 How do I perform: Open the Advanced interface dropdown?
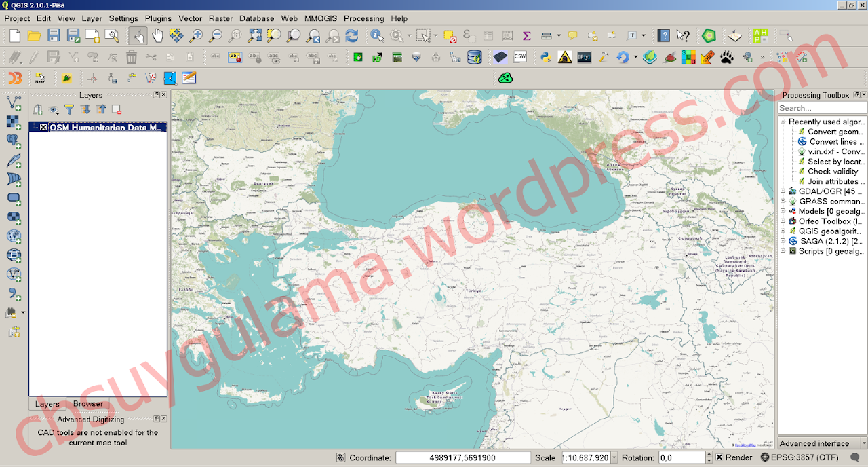[863, 443]
